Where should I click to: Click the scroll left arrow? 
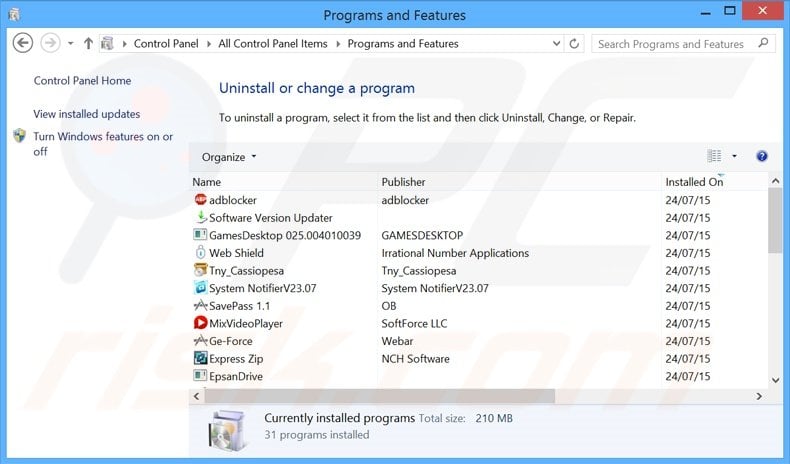[x=196, y=396]
